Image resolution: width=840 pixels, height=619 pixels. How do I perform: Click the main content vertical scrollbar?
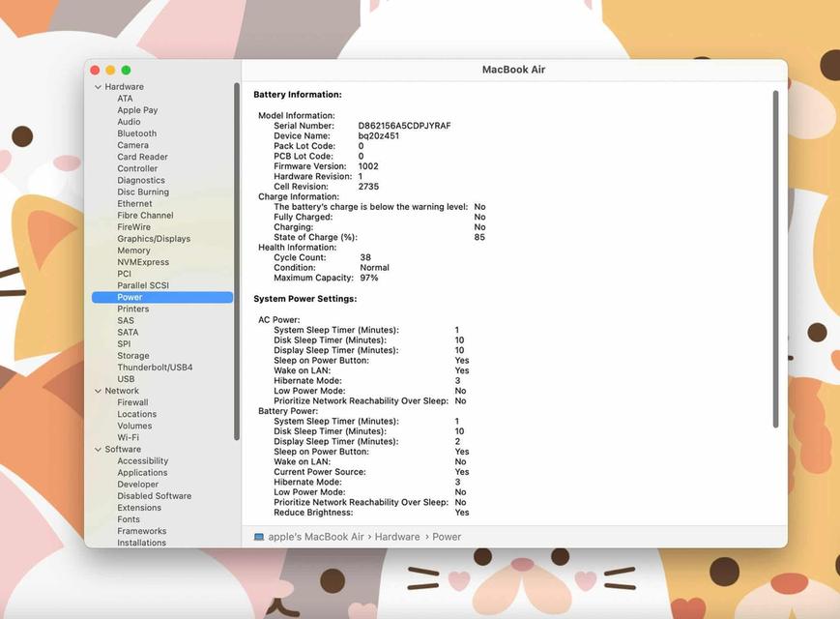coord(775,259)
